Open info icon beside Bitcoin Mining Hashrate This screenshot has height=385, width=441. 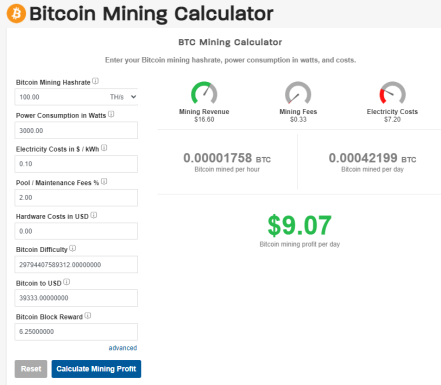tap(95, 81)
